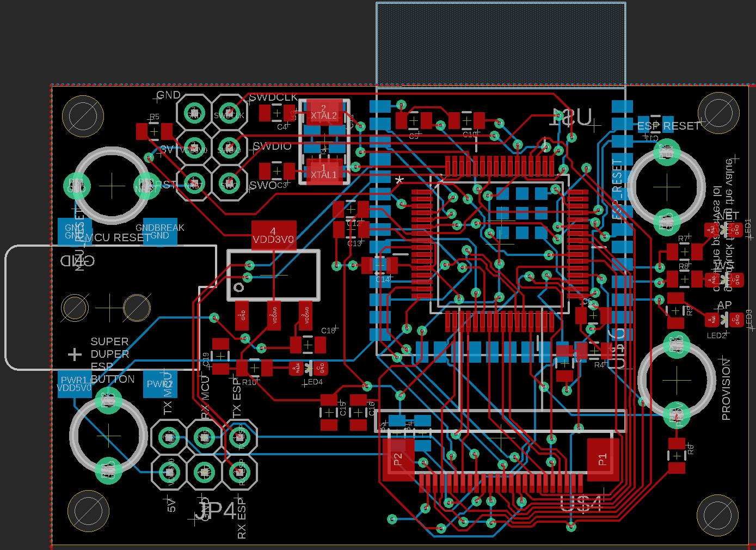Select the large P1 connector pad
Image resolution: width=756 pixels, height=550 pixels.
point(603,460)
